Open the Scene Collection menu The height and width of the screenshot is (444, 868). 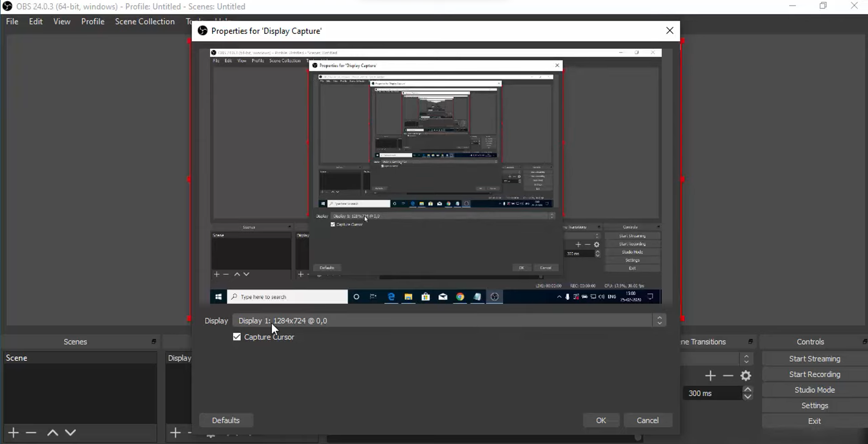pyautogui.click(x=145, y=21)
